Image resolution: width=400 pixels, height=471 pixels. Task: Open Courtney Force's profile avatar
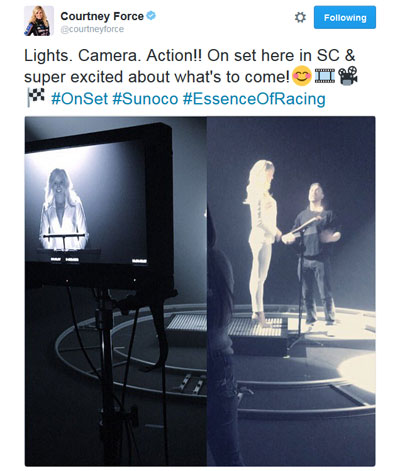(39, 21)
